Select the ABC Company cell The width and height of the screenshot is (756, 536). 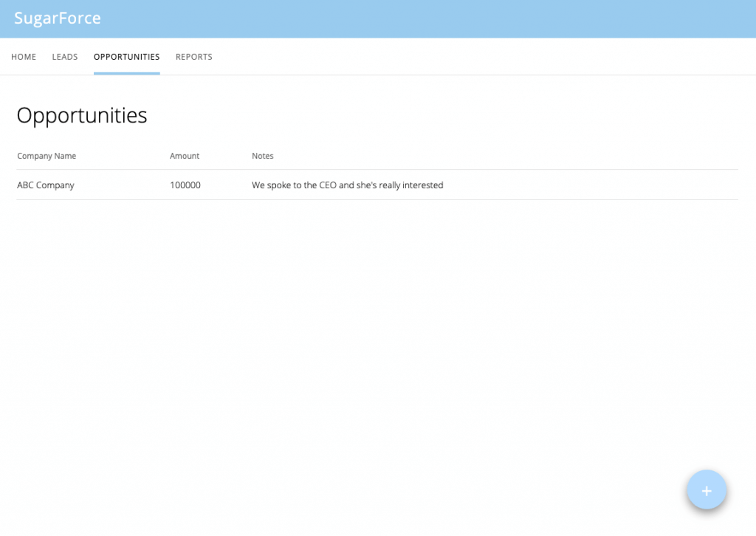pyautogui.click(x=46, y=185)
